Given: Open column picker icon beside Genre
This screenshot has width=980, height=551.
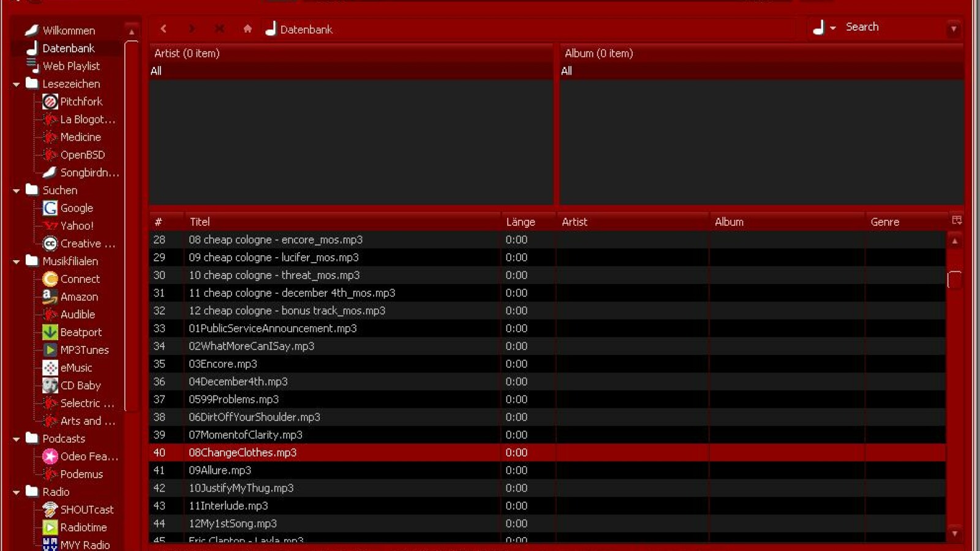Looking at the screenshot, I should (956, 220).
